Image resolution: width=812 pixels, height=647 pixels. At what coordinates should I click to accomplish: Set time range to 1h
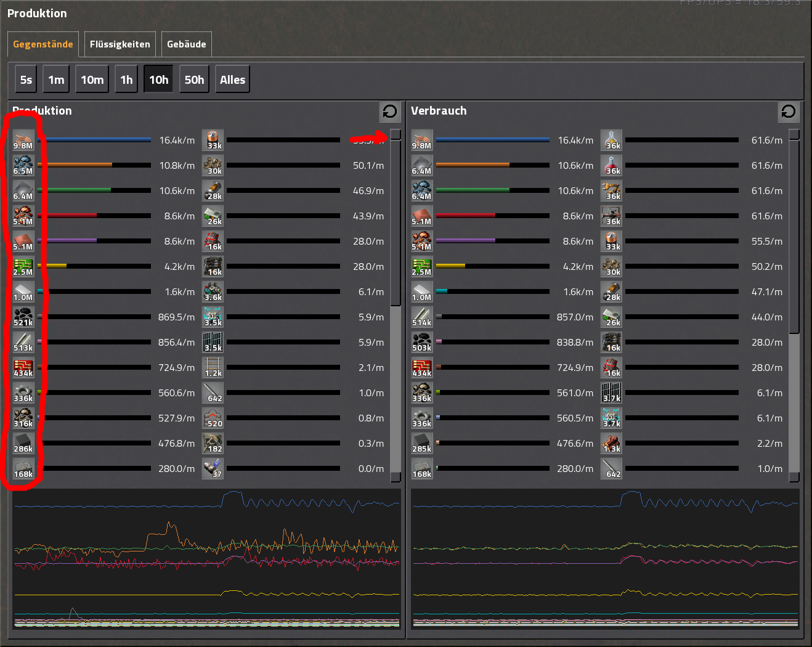[x=126, y=79]
